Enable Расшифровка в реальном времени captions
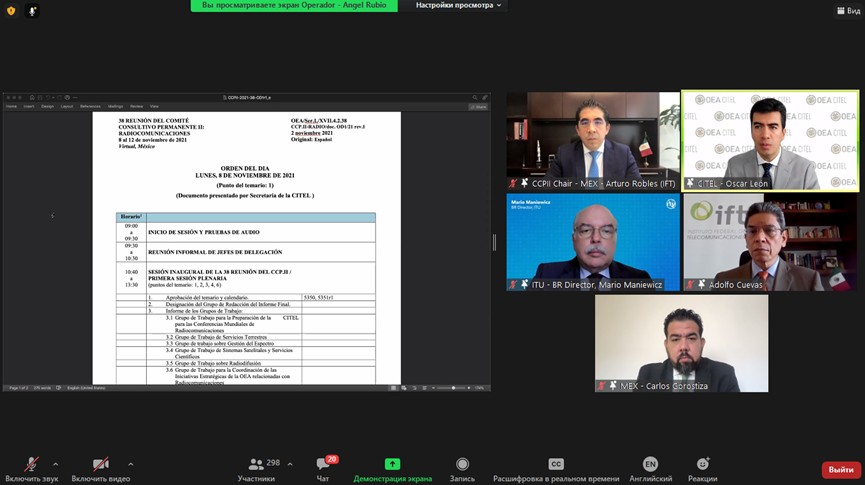Image resolution: width=865 pixels, height=485 pixels. point(556,470)
